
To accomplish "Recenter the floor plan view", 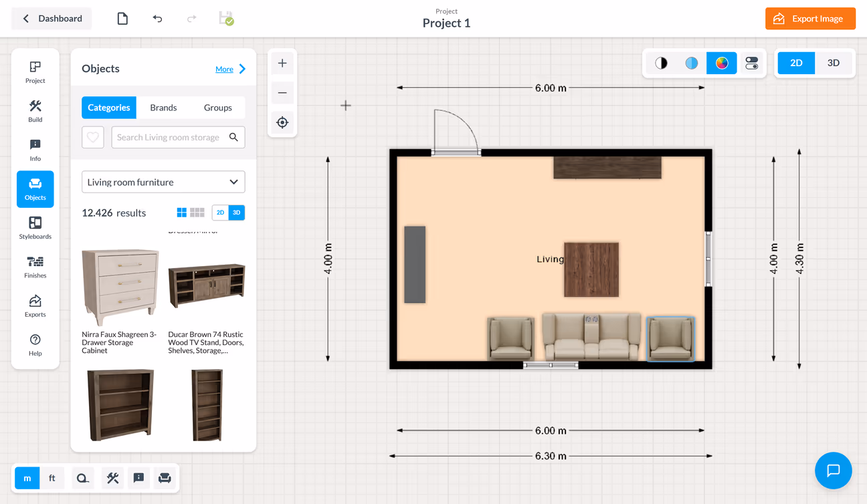I will click(x=282, y=122).
